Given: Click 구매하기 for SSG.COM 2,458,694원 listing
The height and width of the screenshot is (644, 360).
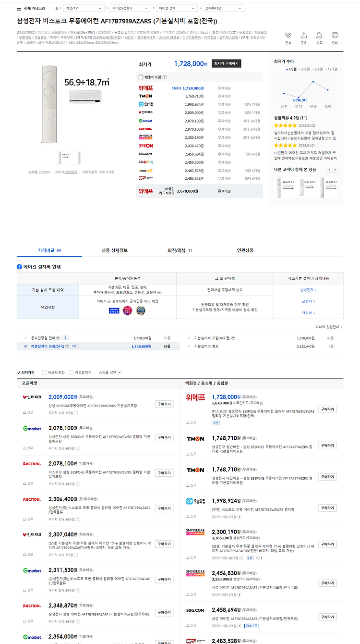Looking at the screenshot, I should 328,617.
